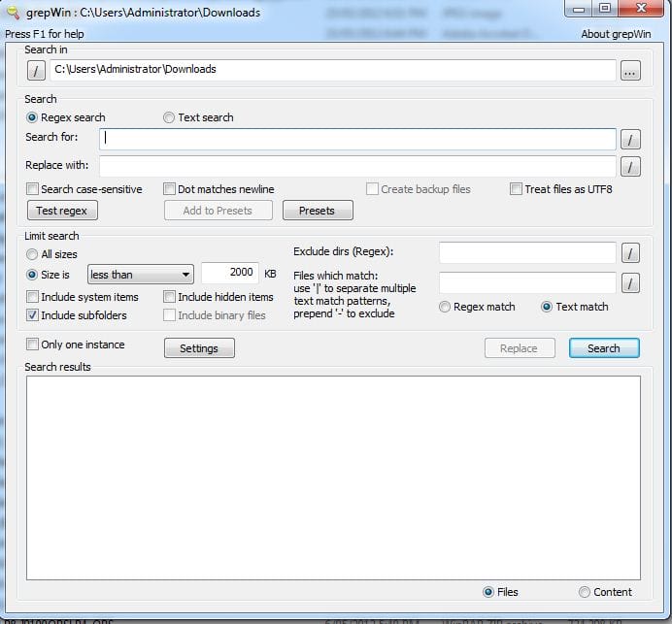Click the slash button left of search path
The width and height of the screenshot is (672, 624).
[36, 70]
